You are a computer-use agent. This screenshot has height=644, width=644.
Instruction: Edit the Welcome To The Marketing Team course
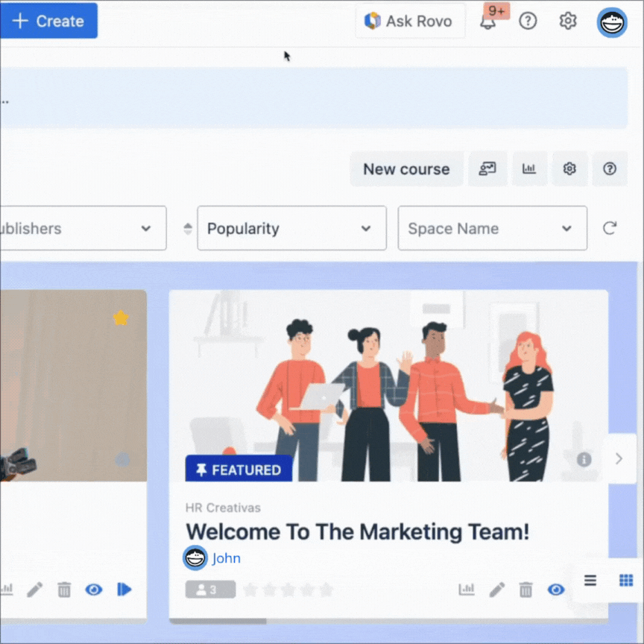point(497,590)
